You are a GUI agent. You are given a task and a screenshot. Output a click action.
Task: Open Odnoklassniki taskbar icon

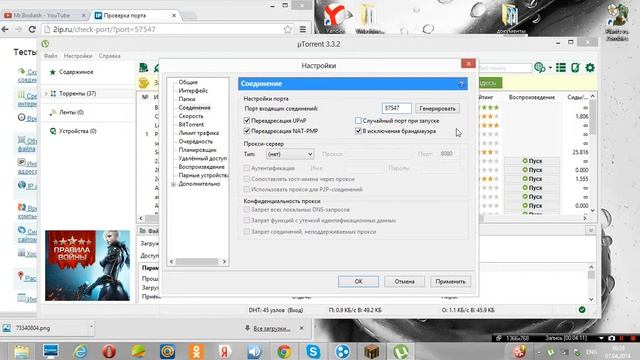(x=196, y=351)
